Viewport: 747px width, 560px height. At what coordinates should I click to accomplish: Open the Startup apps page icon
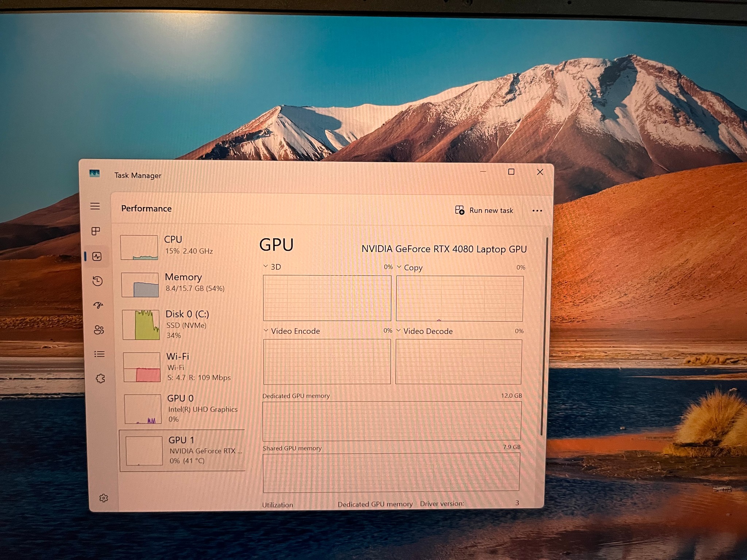click(98, 305)
